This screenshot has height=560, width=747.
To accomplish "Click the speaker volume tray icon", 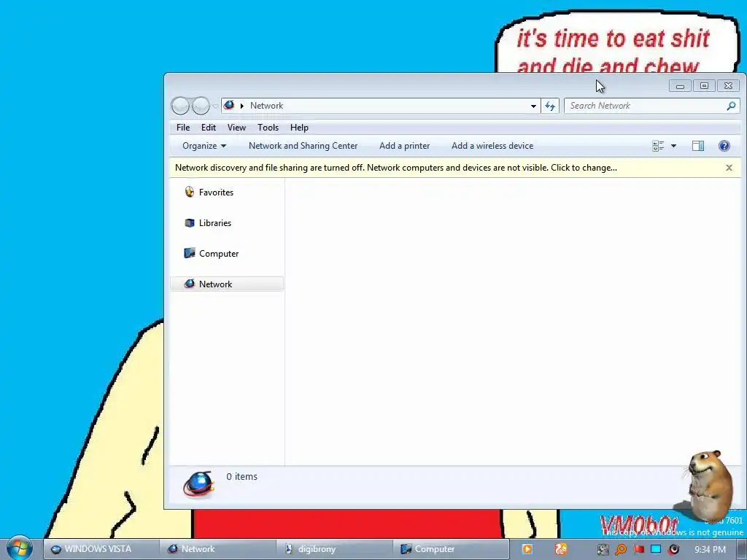I will coord(673,549).
